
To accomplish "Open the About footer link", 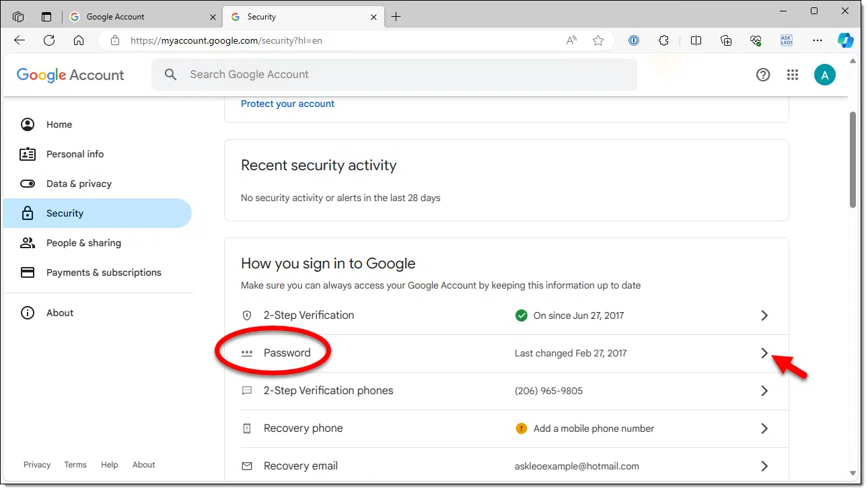I will pos(144,465).
